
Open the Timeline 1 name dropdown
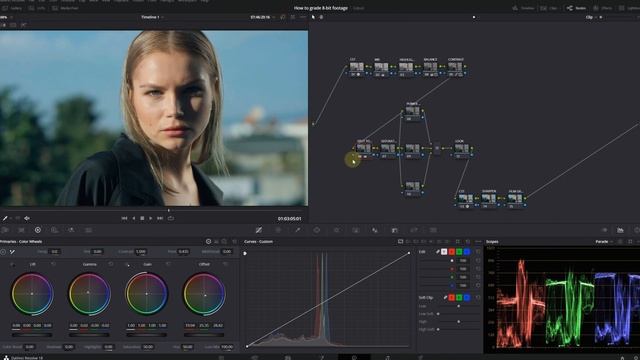(x=152, y=17)
